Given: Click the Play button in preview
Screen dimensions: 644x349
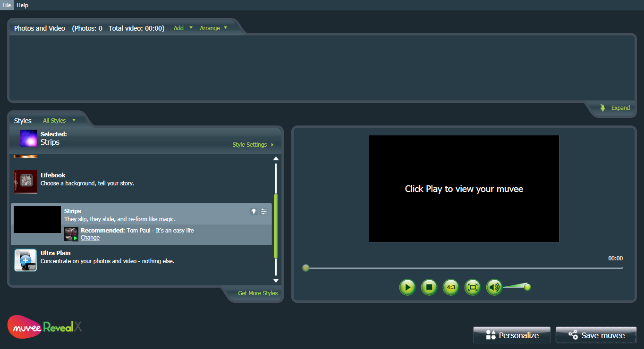Looking at the screenshot, I should 407,287.
